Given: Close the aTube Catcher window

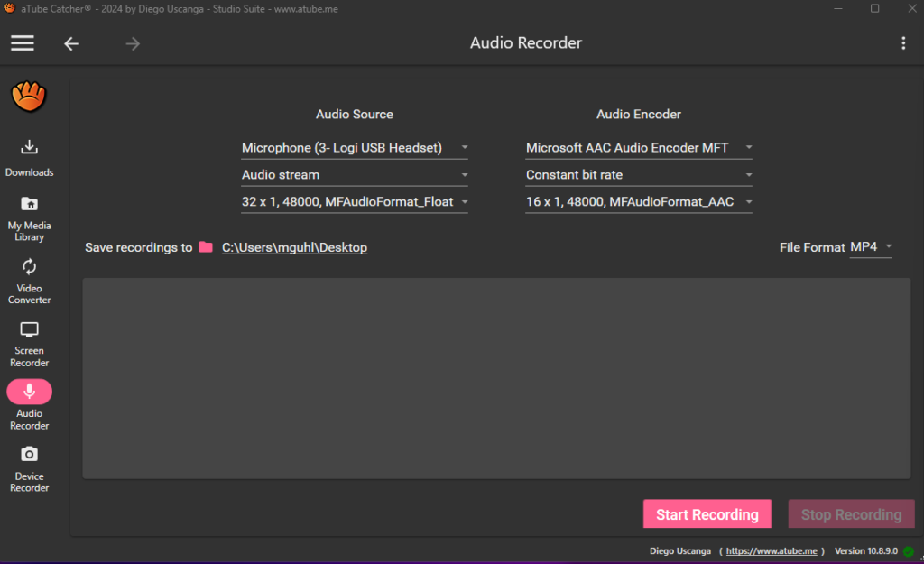Looking at the screenshot, I should (911, 8).
